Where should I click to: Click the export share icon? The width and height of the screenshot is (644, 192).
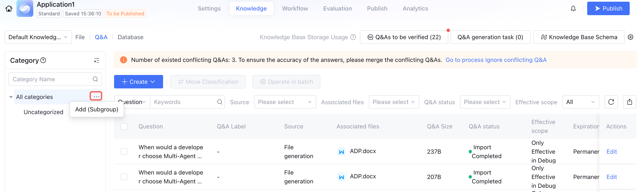click(x=629, y=102)
